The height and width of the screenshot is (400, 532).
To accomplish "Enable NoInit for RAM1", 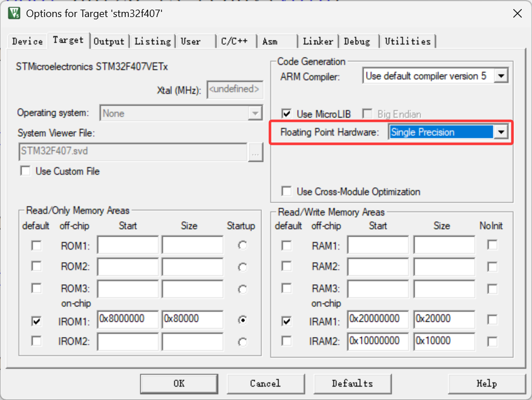I will [x=492, y=245].
